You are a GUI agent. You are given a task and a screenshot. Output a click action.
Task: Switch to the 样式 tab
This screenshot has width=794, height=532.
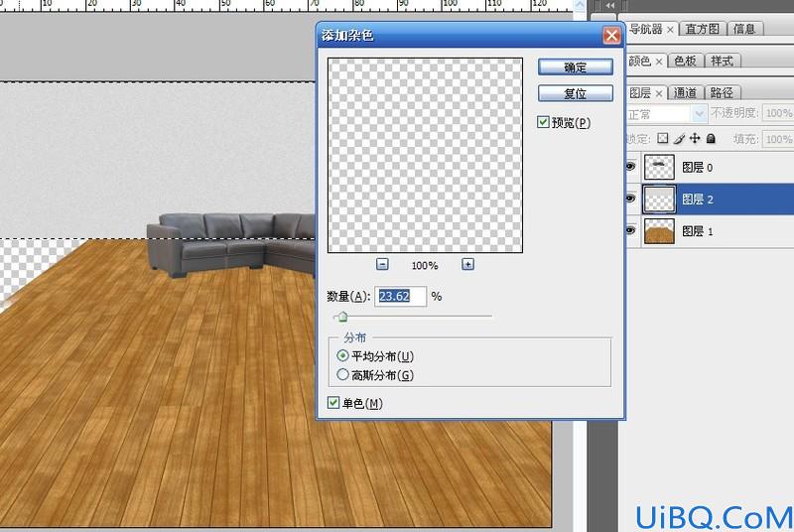click(x=723, y=62)
